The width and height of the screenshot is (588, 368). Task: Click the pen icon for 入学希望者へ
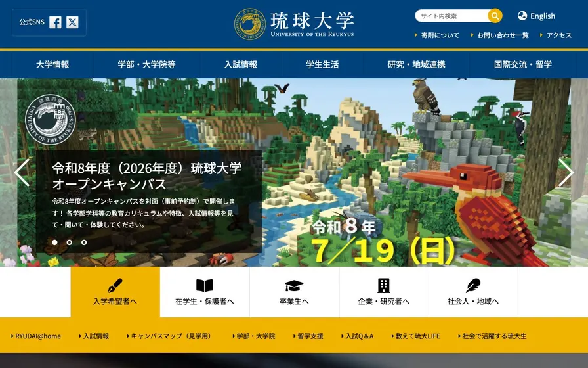pyautogui.click(x=115, y=285)
